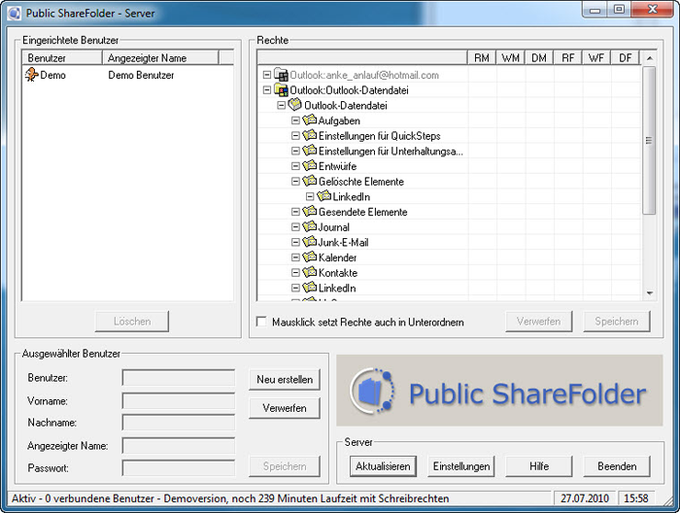This screenshot has height=513, width=680.
Task: Click the Aufgaben folder icon
Action: [x=309, y=120]
